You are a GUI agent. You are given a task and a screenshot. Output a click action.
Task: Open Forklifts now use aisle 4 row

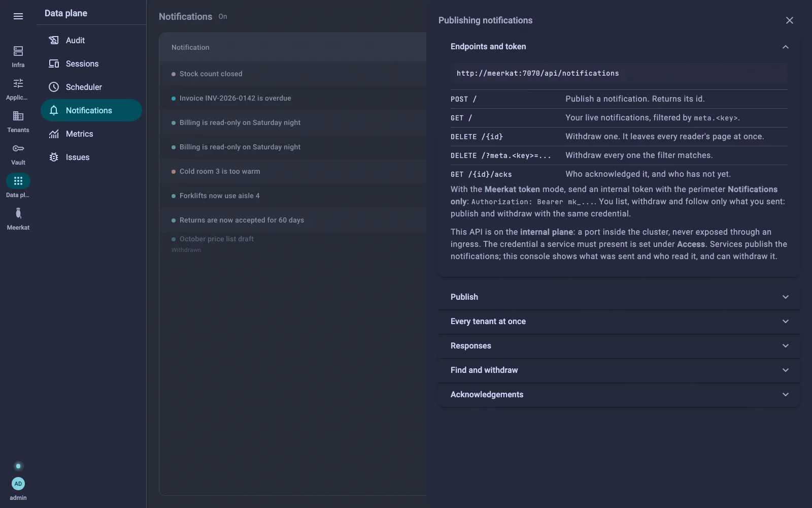pyautogui.click(x=293, y=196)
